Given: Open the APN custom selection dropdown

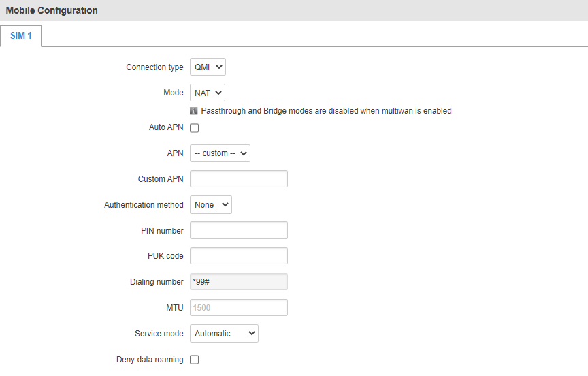Looking at the screenshot, I should (x=220, y=153).
